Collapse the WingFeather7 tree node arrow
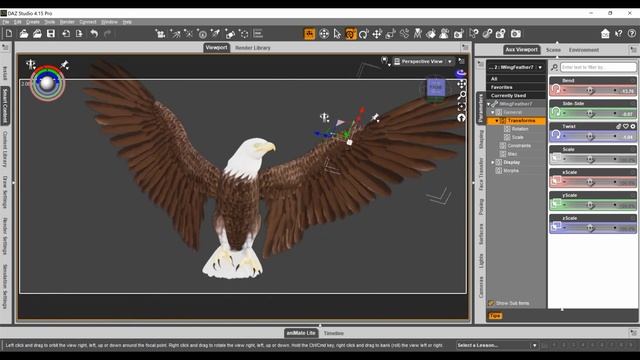The image size is (640, 360). pos(489,104)
